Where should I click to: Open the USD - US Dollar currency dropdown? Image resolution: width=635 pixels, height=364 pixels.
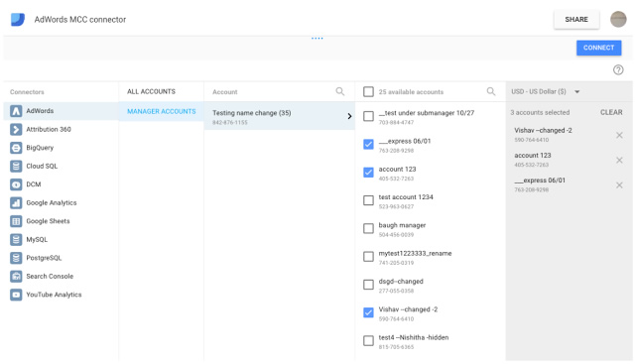click(x=546, y=91)
